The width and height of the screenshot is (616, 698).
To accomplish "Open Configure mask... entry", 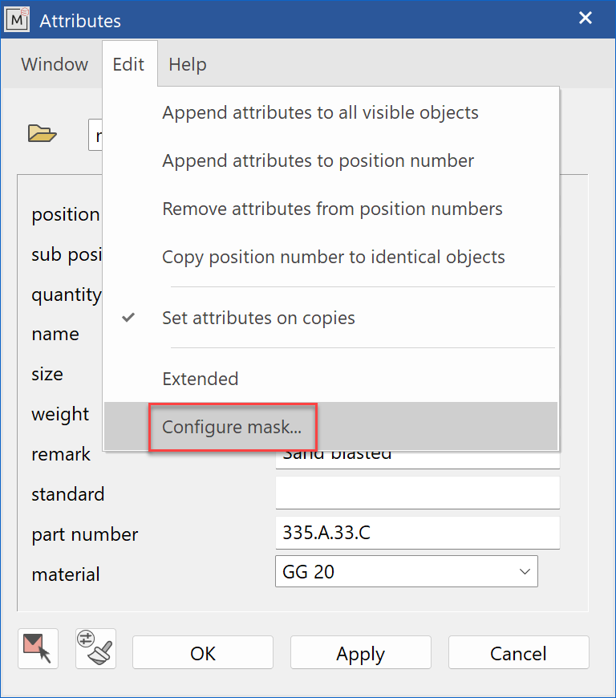I will pyautogui.click(x=331, y=427).
